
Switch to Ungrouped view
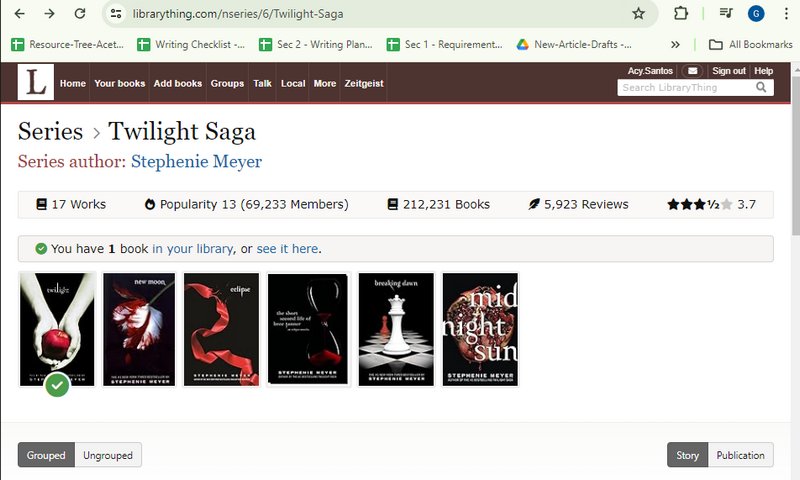108,455
